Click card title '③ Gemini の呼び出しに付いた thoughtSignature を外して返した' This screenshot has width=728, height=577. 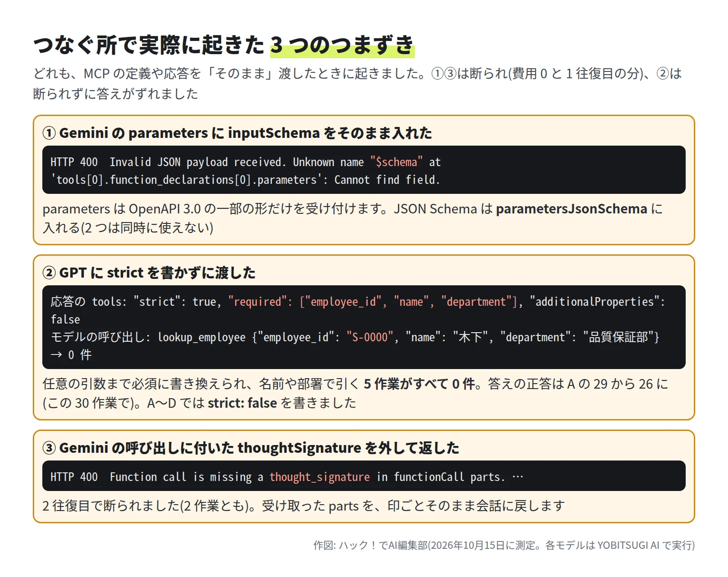click(251, 448)
